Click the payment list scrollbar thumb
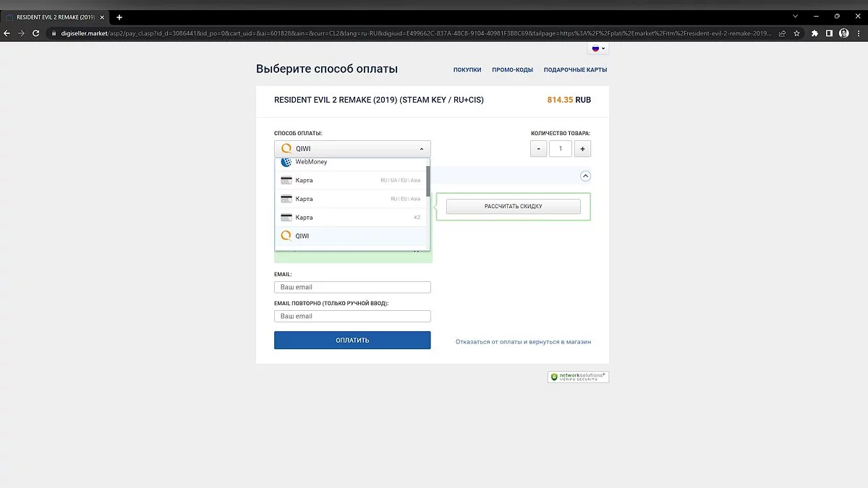This screenshot has height=488, width=868. point(428,181)
